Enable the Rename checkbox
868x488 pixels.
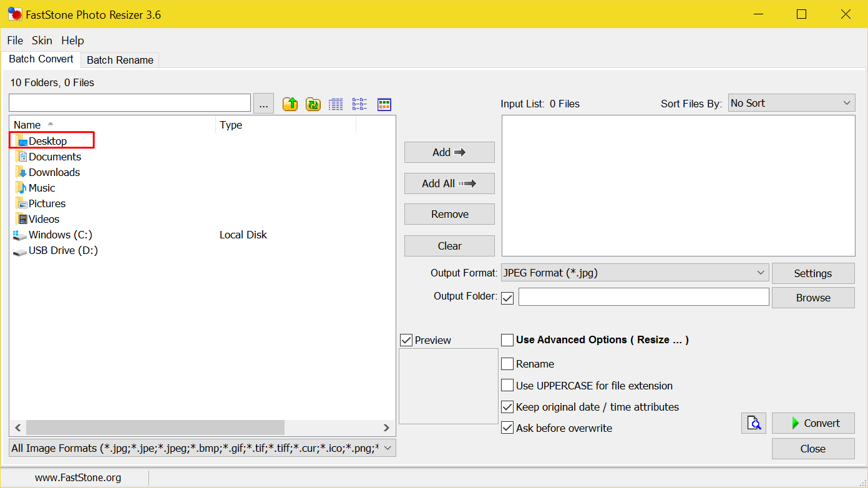507,364
